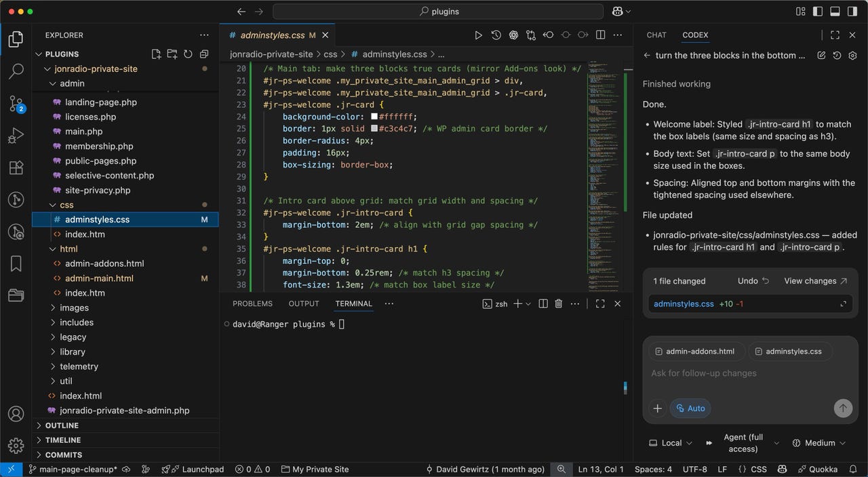Run the file with the play icon
Image resolution: width=868 pixels, height=477 pixels.
[478, 35]
